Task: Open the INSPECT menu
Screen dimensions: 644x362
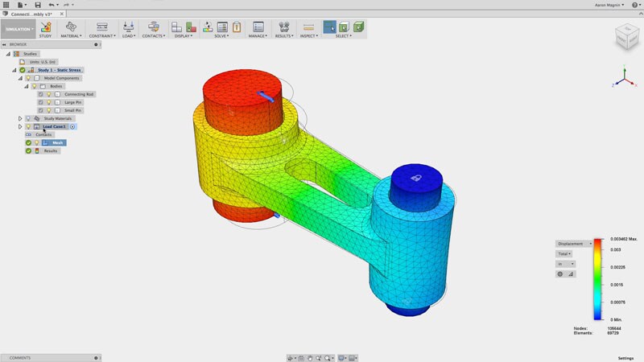Action: tap(309, 36)
